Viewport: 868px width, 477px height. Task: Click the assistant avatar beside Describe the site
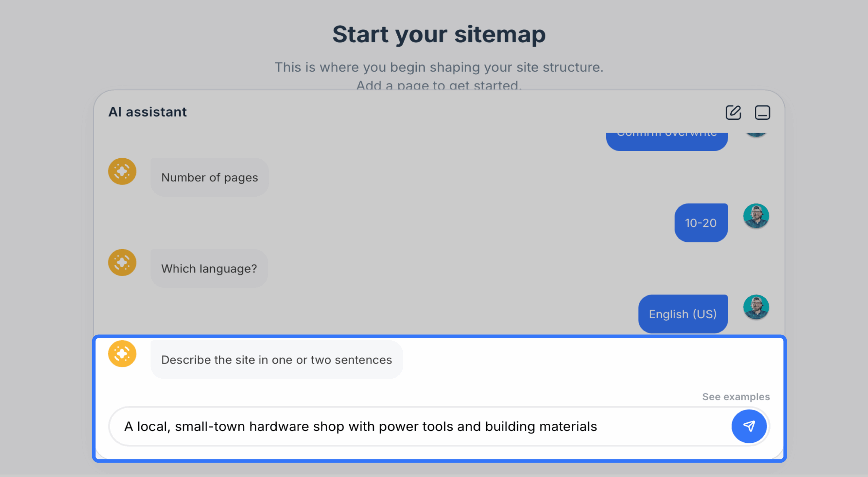(122, 354)
